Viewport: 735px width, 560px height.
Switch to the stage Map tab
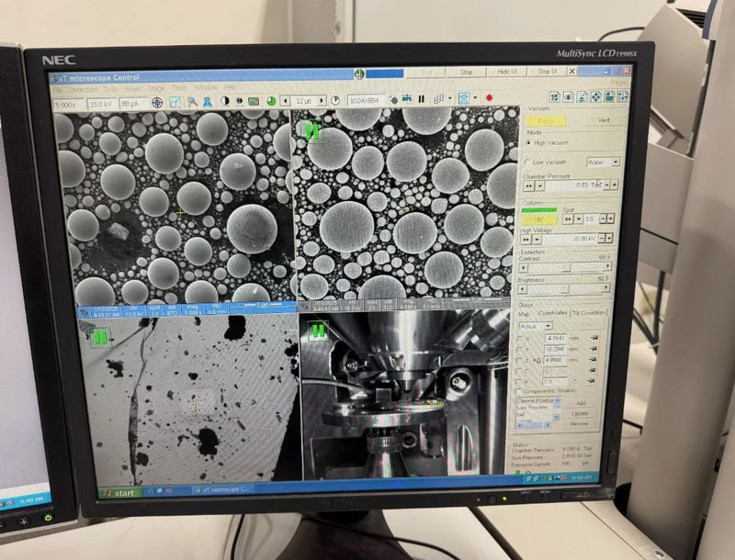(524, 314)
